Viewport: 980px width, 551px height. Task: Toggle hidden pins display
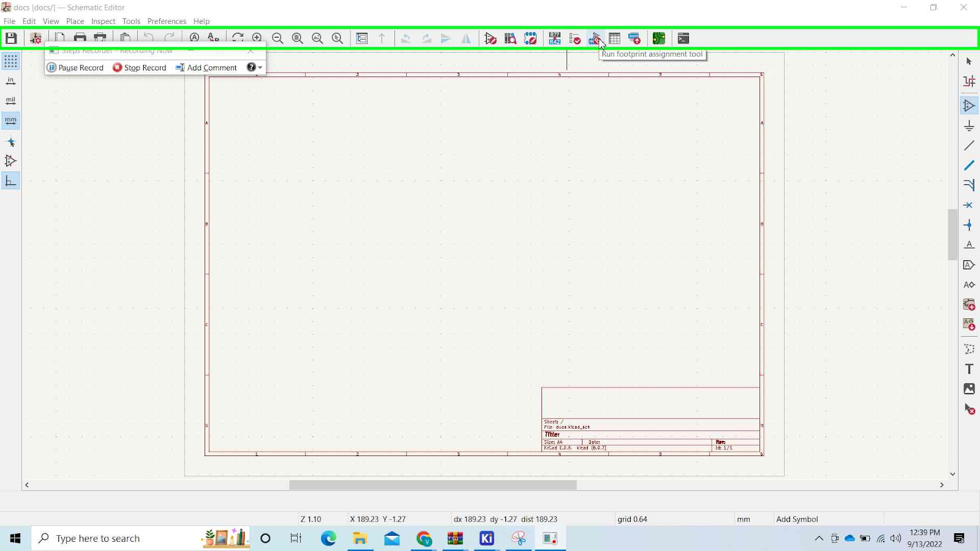click(x=10, y=161)
